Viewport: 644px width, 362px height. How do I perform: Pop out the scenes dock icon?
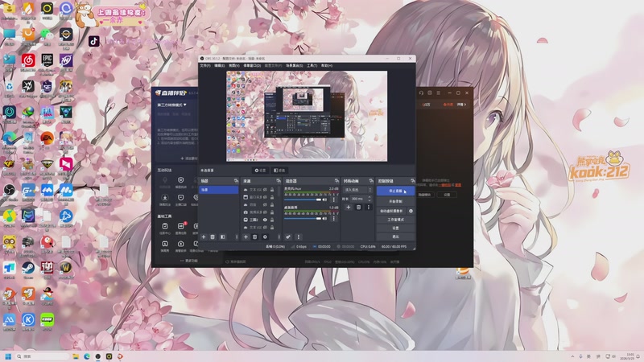pyautogui.click(x=236, y=181)
